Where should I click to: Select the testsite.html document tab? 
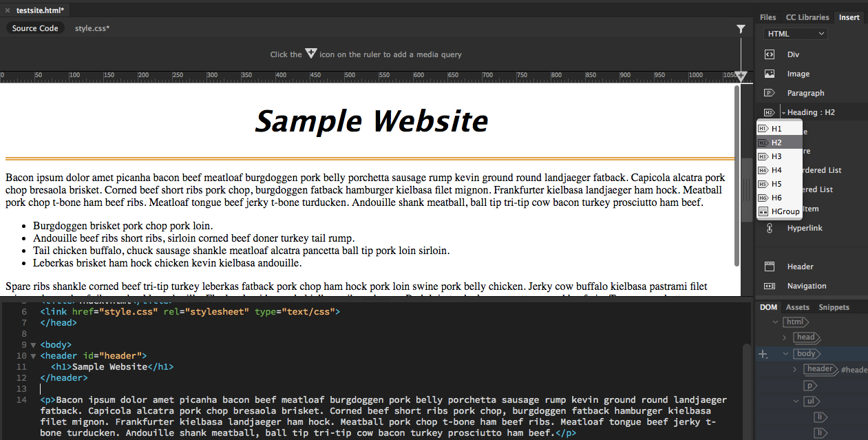(40, 10)
